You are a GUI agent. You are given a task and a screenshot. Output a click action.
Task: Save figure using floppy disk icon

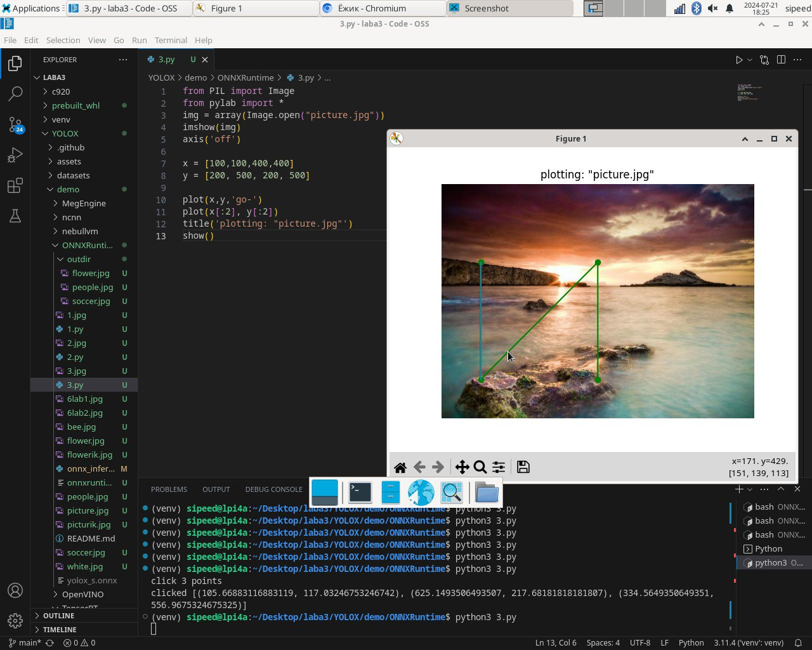523,468
